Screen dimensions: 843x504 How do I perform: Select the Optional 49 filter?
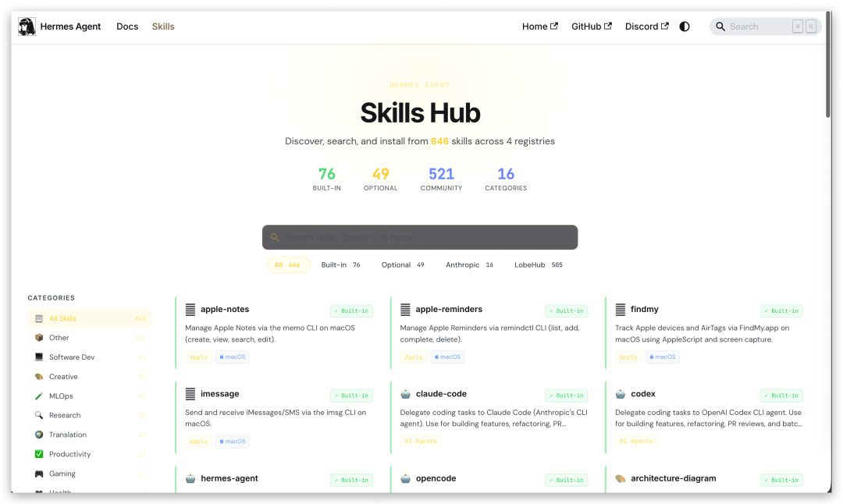click(403, 265)
